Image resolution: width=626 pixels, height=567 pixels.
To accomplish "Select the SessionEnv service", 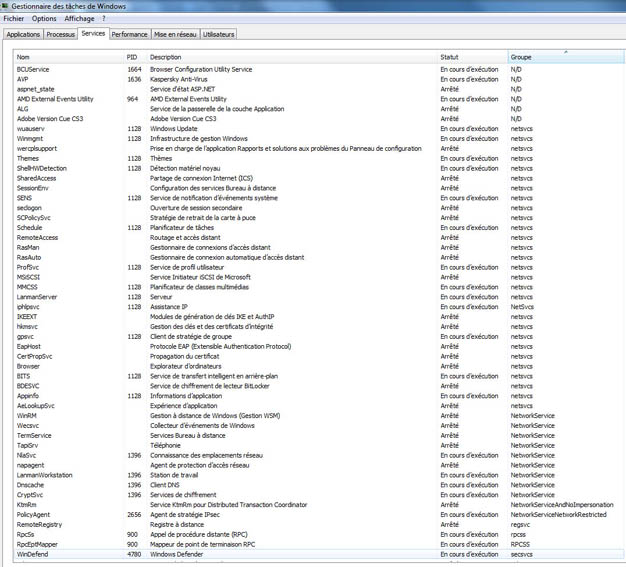I will tap(319, 188).
